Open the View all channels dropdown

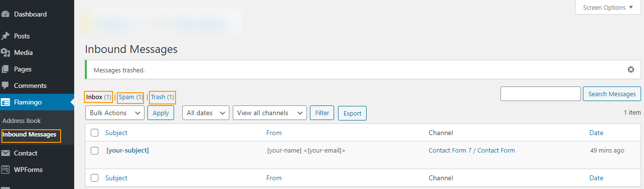point(270,113)
